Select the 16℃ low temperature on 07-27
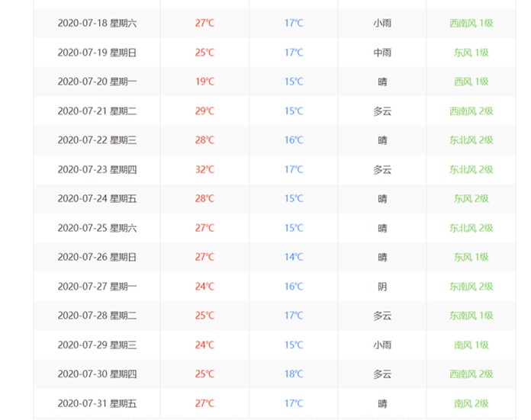Image resolution: width=531 pixels, height=420 pixels. (294, 287)
